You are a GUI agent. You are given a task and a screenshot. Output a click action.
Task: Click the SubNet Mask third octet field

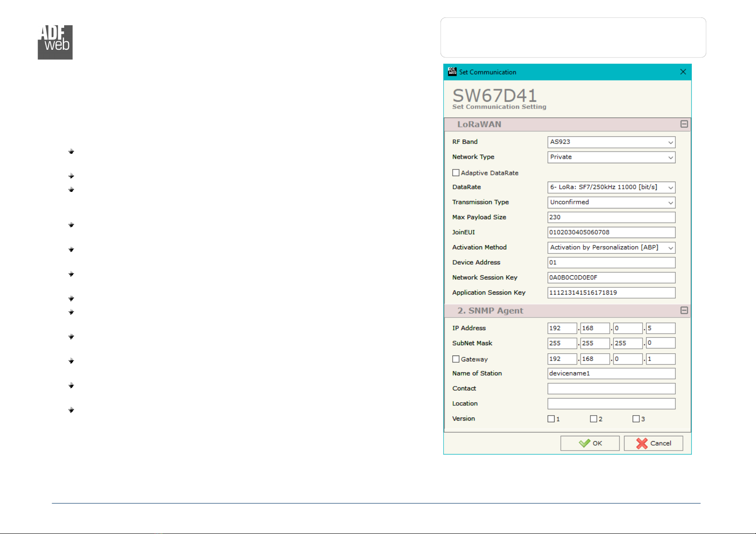click(628, 343)
